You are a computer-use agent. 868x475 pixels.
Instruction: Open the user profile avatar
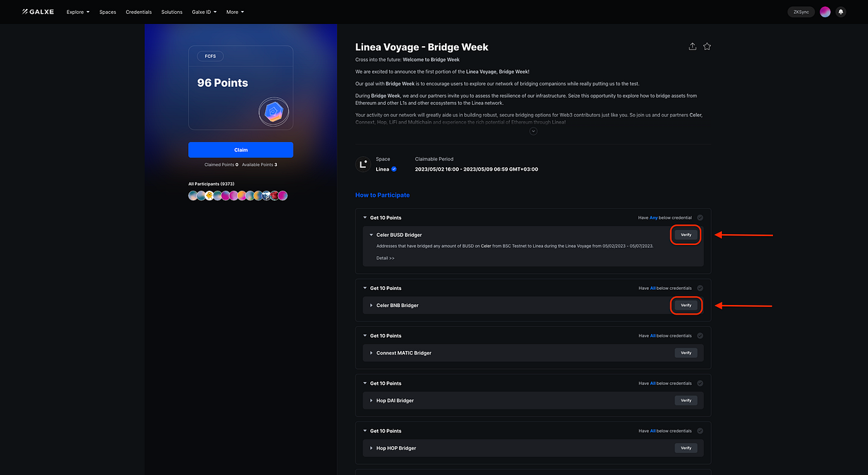825,12
